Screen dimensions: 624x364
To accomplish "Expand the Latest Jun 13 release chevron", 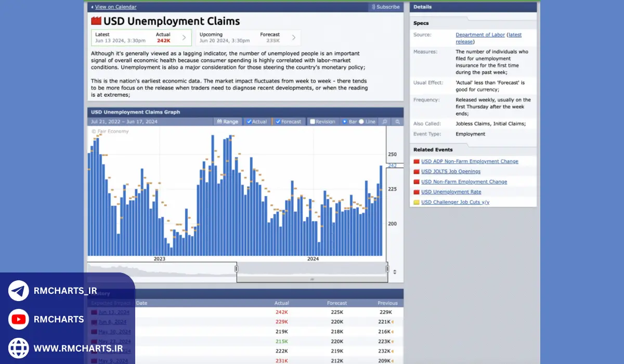I will tap(184, 37).
